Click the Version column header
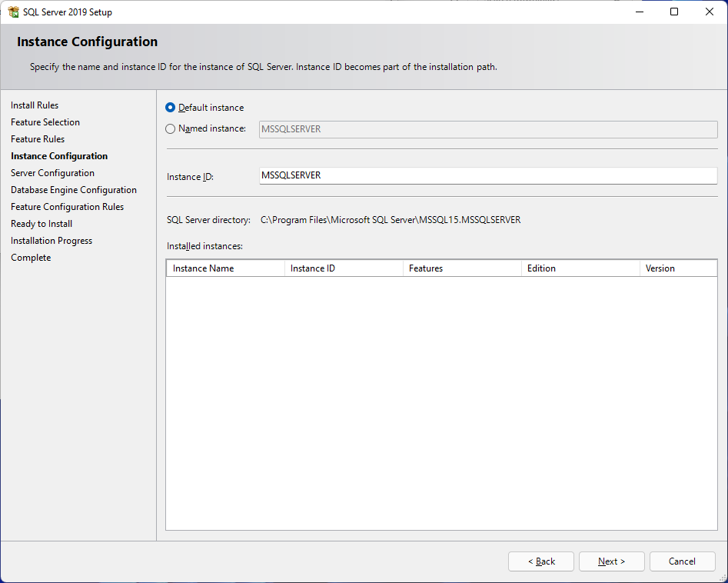The height and width of the screenshot is (583, 728). point(678,268)
